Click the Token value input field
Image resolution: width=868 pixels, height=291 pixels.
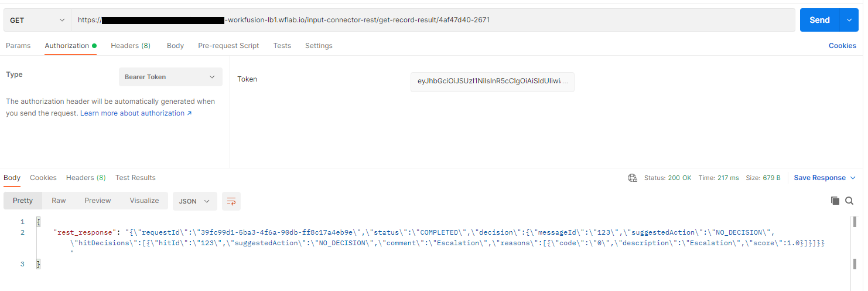[493, 82]
